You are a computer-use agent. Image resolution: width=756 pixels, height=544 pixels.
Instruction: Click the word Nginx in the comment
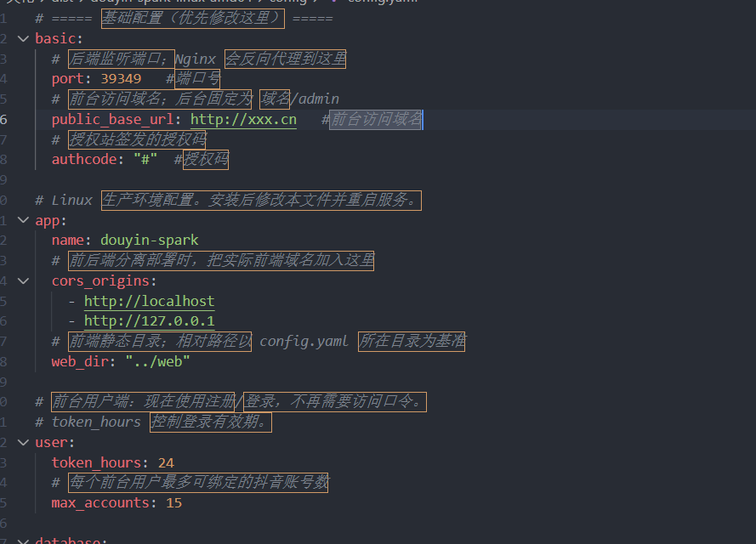[x=196, y=59]
